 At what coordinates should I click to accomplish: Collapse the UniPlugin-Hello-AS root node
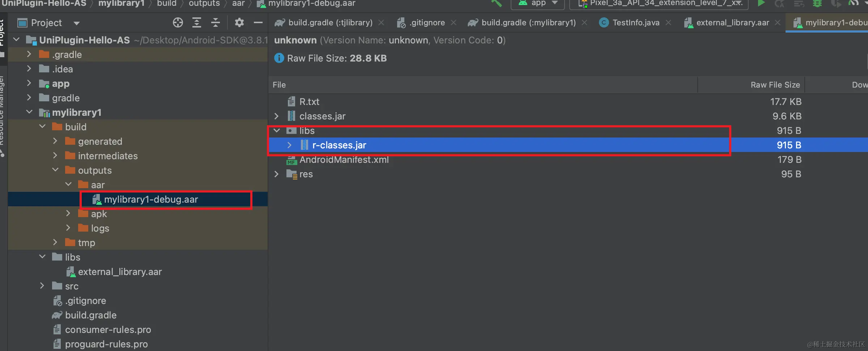click(16, 39)
